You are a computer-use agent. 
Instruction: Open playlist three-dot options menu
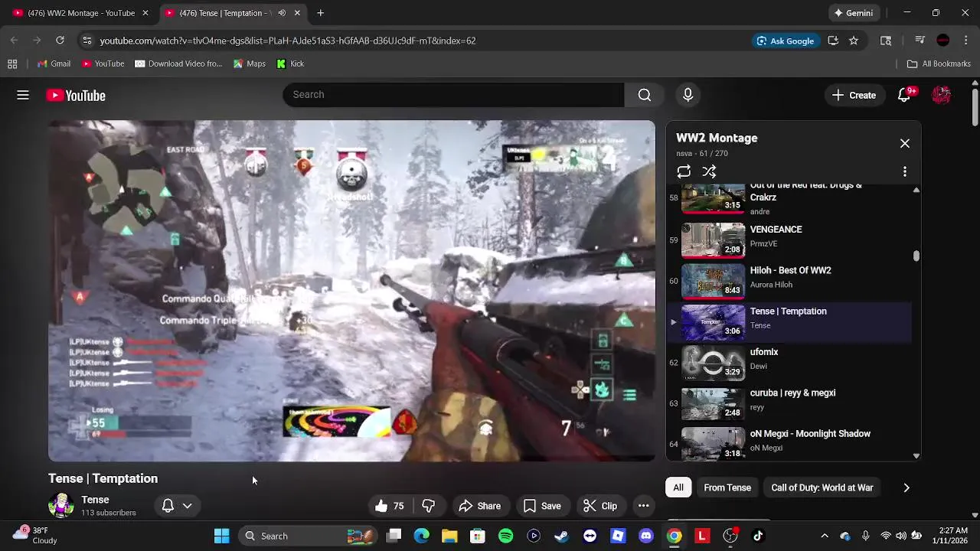point(904,171)
